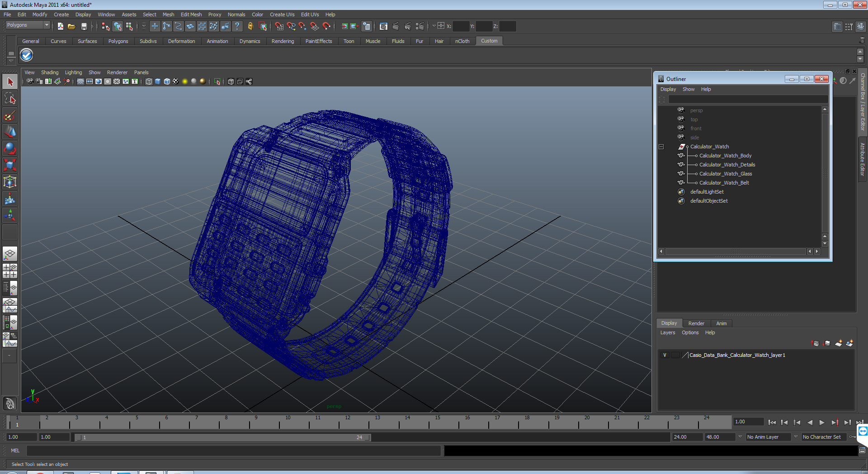Open render settings window
The width and height of the screenshot is (868, 474).
(420, 26)
